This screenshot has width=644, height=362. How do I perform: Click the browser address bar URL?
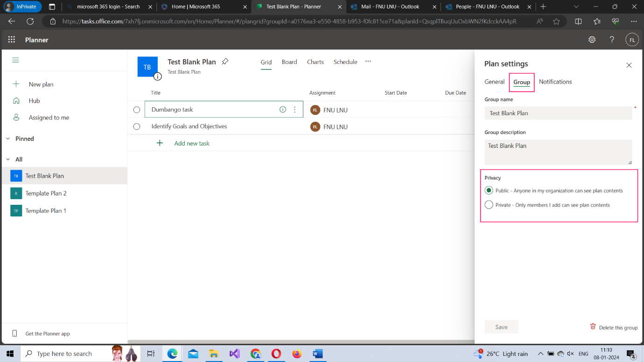289,21
